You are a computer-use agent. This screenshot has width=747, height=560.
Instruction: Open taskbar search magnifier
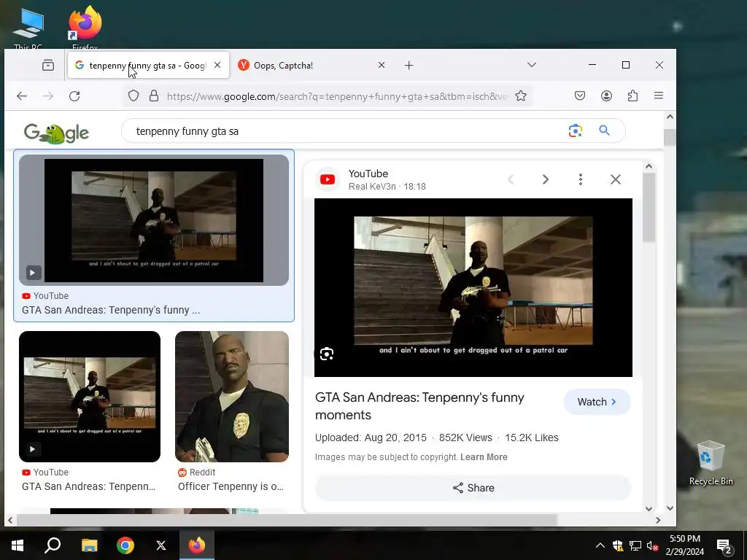coord(53,545)
